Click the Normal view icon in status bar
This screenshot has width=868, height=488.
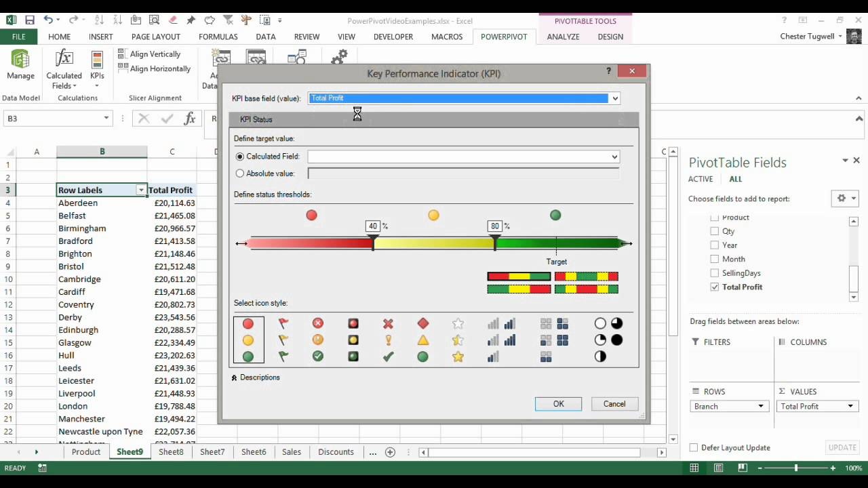tap(694, 468)
